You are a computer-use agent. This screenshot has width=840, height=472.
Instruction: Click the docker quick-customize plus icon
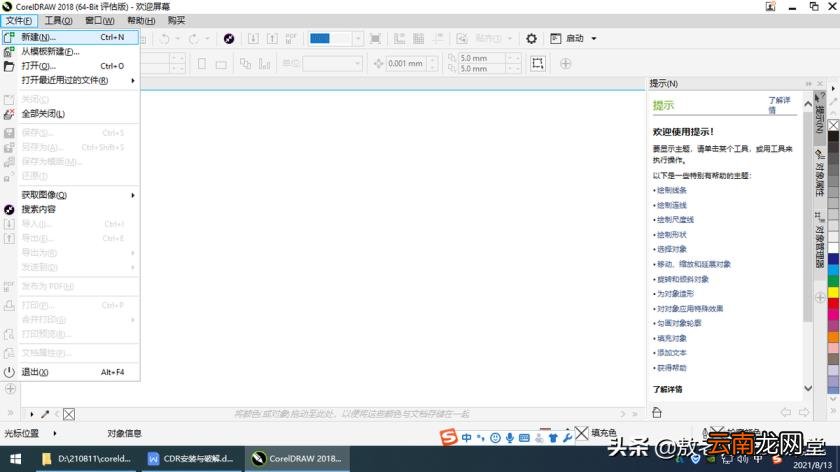(820, 297)
